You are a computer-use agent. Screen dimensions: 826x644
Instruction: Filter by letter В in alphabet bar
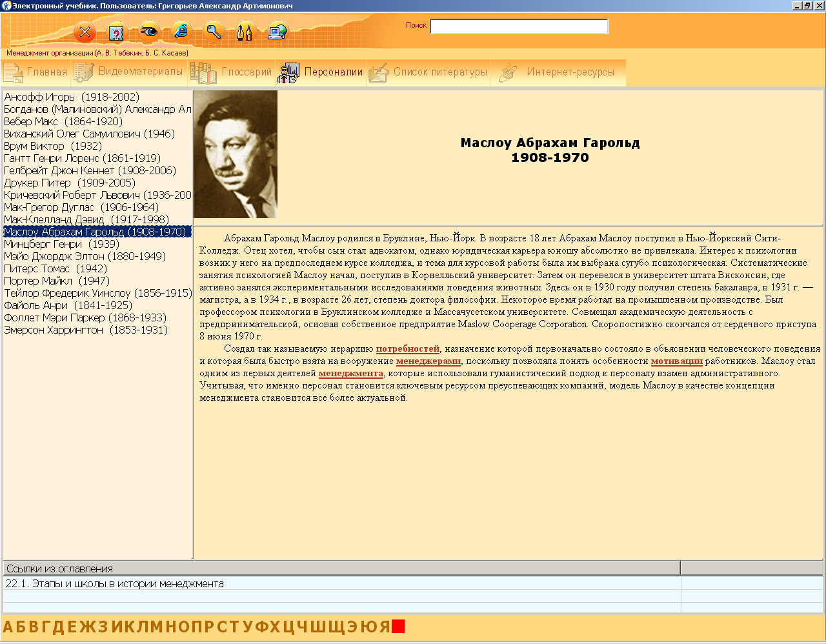(x=33, y=627)
